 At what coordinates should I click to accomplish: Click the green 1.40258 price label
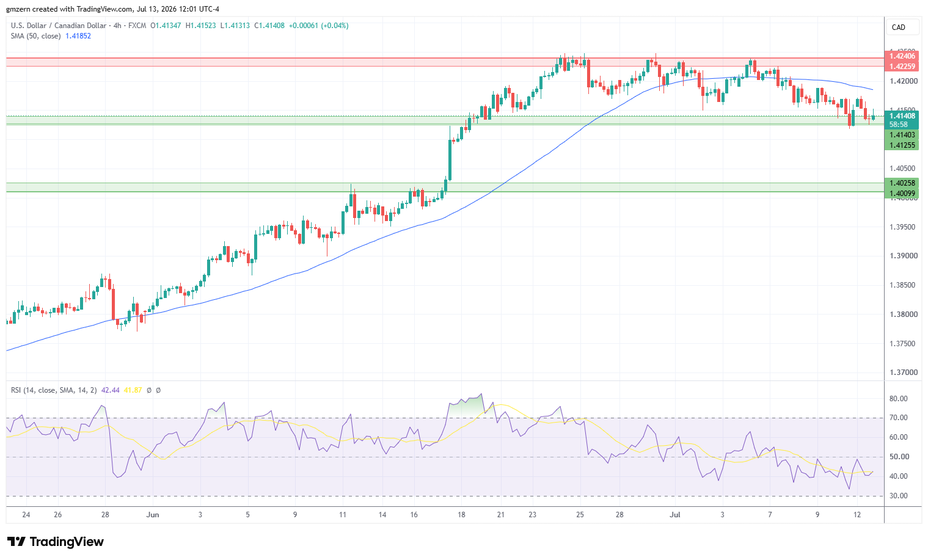point(902,183)
